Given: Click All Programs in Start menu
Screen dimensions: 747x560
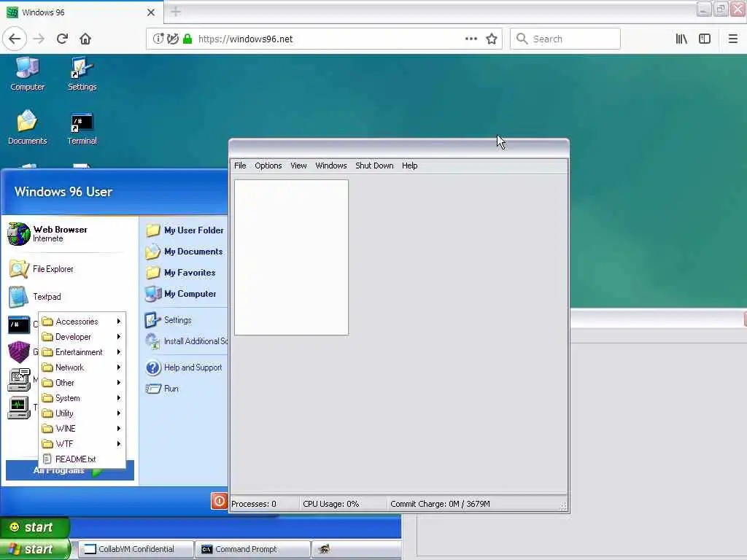Looking at the screenshot, I should tap(69, 470).
